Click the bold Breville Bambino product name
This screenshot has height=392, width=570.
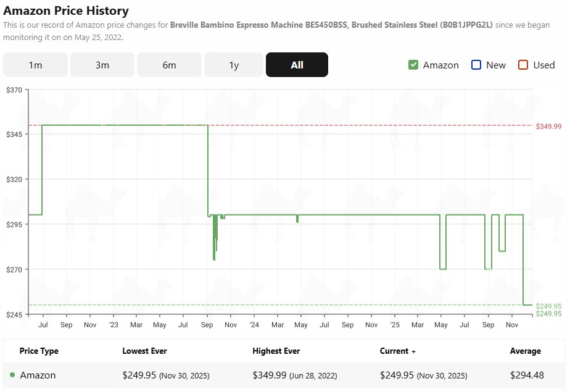[331, 25]
